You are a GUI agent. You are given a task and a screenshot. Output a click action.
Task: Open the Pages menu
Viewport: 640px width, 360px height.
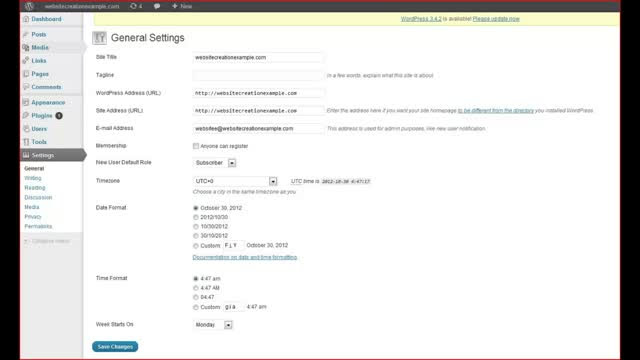(40, 74)
